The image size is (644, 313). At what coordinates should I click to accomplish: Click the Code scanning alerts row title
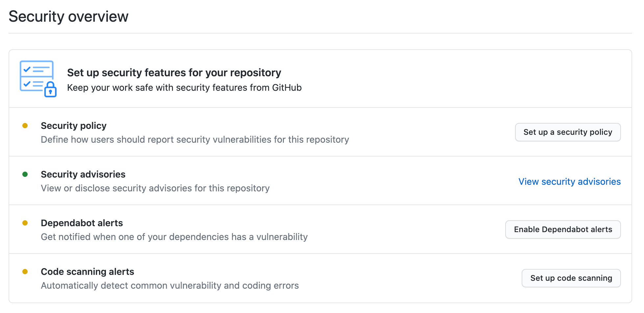tap(87, 272)
